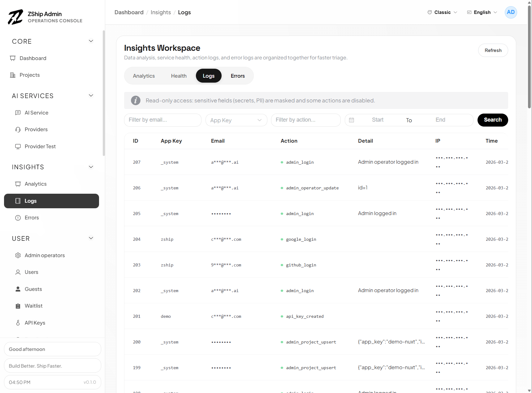Click the Errors warning icon in sidebar

click(18, 218)
